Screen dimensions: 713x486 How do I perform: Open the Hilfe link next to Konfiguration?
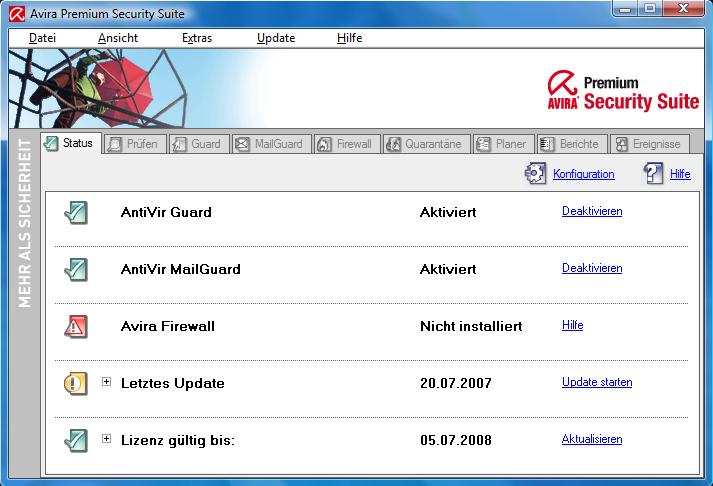[680, 174]
